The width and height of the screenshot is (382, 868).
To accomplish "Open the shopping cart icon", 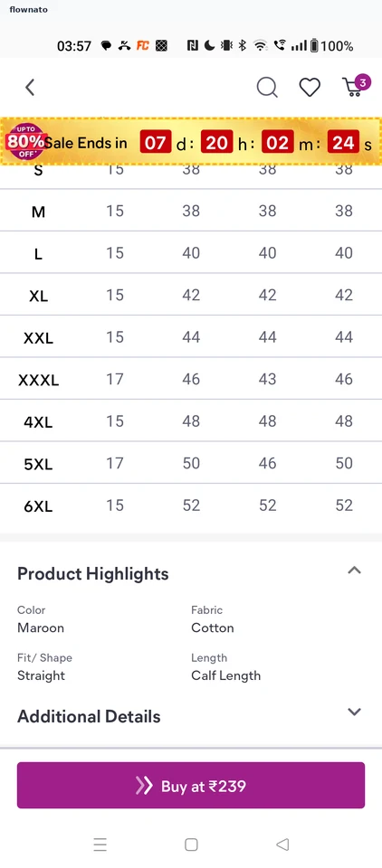I will coord(353,88).
